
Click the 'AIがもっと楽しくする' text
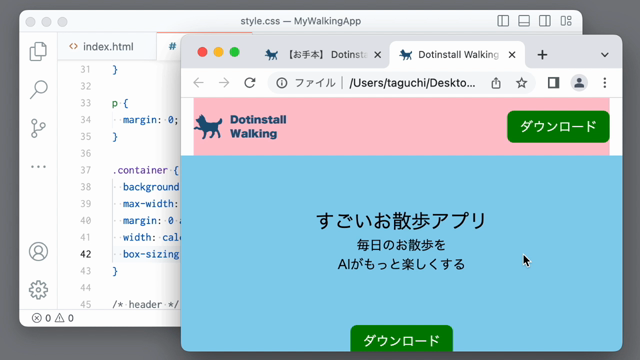coord(401,264)
